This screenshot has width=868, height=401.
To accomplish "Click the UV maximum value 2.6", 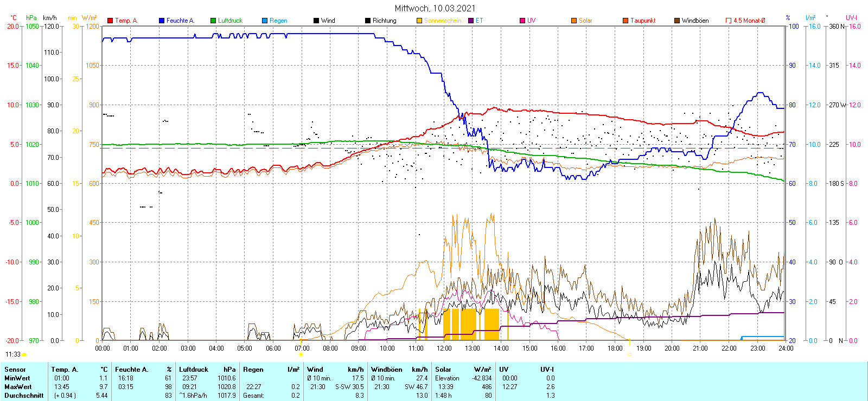I will (551, 387).
